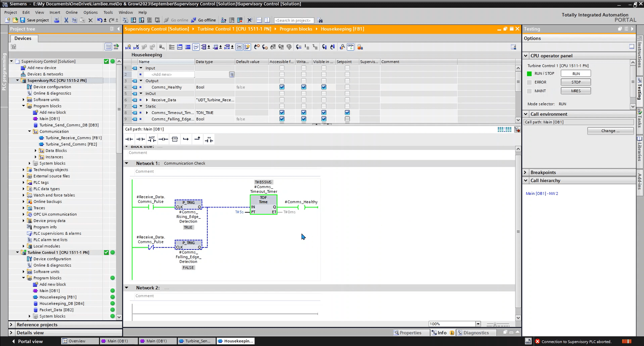644x346 pixels.
Task: Click the Undo arrow in toolbar
Action: tap(100, 20)
